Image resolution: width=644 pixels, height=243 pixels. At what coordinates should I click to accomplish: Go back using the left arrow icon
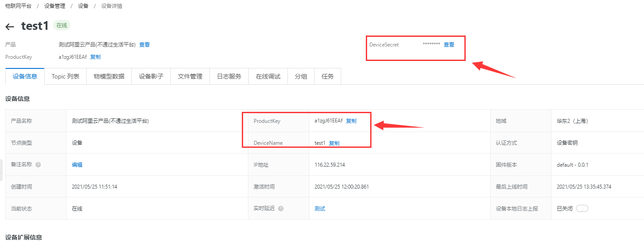point(10,27)
